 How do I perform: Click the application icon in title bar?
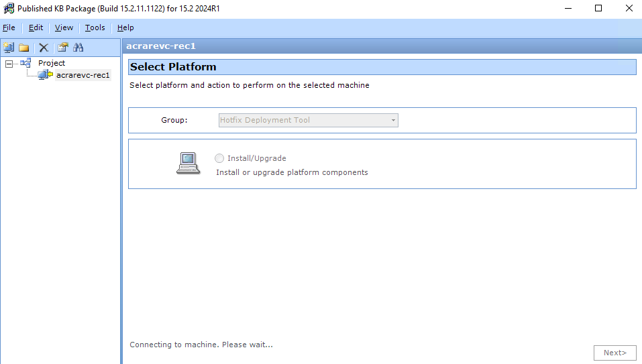click(9, 9)
